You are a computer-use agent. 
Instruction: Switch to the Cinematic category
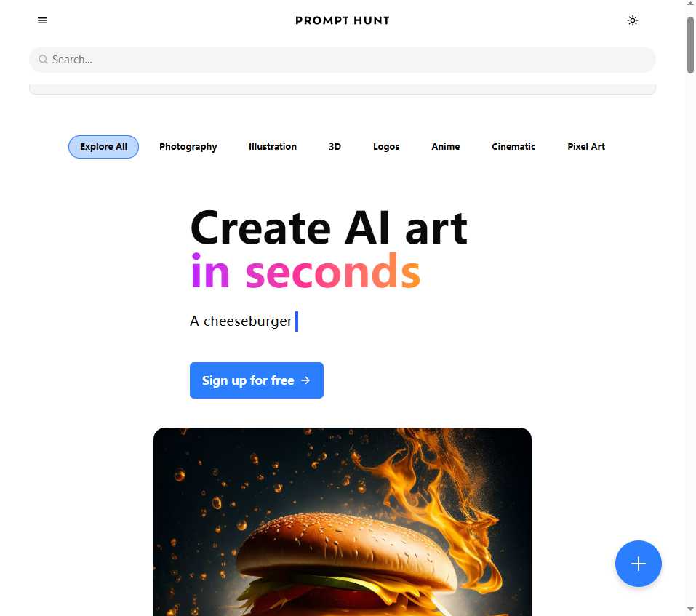(513, 146)
